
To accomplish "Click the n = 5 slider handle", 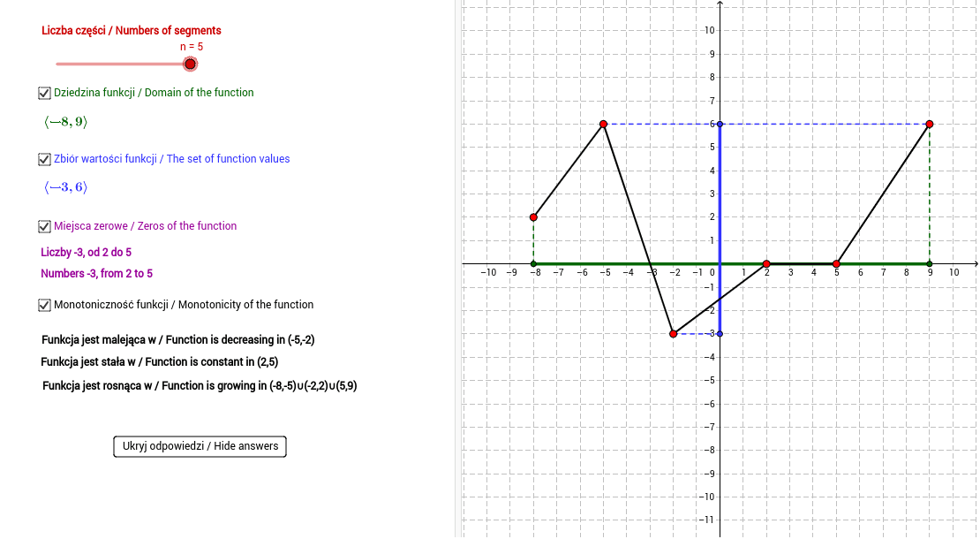I will pos(190,64).
